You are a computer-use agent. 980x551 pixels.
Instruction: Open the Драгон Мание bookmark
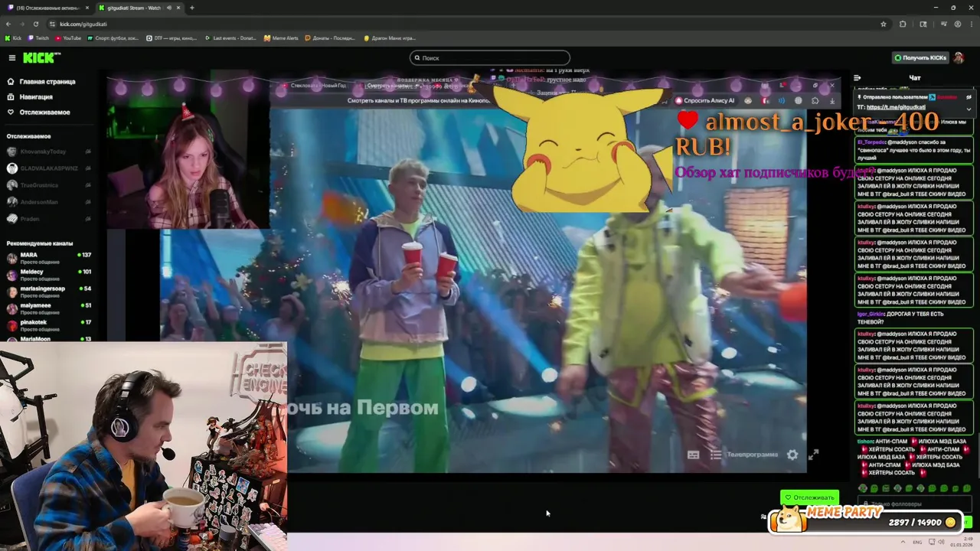pos(389,37)
